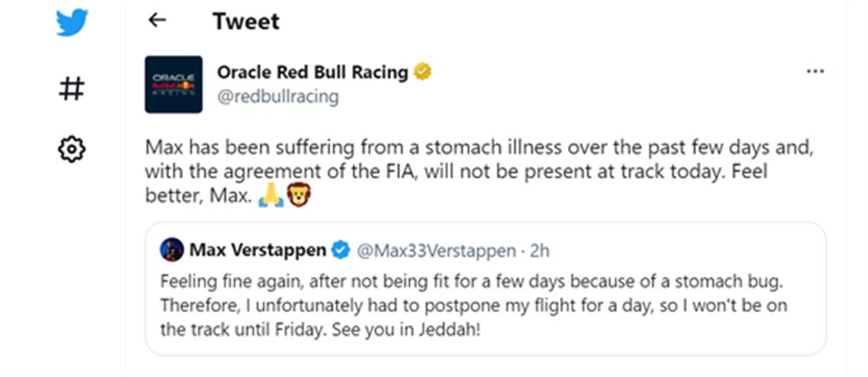Open the Oracle Red Bull Racing profile name
Screen dimensions: 868x377
(x=312, y=73)
